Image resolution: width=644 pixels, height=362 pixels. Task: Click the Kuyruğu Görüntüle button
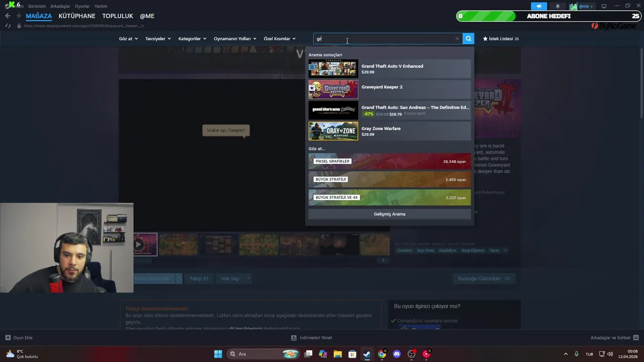(x=484, y=279)
